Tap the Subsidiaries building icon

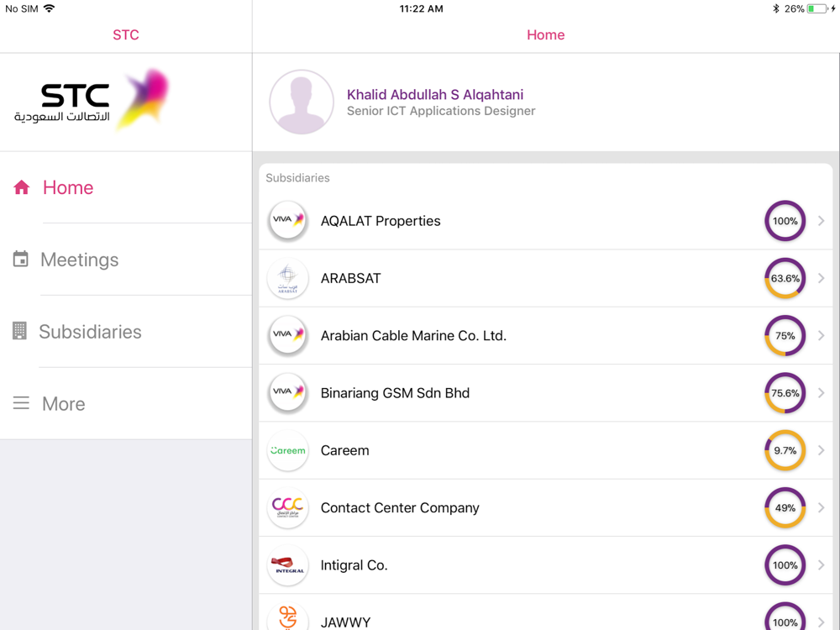tap(19, 331)
